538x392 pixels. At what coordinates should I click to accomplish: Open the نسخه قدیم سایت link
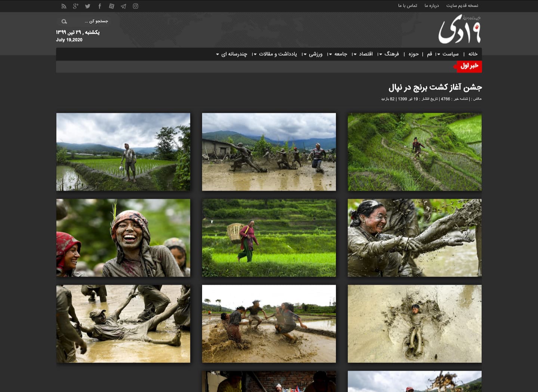[x=462, y=6]
